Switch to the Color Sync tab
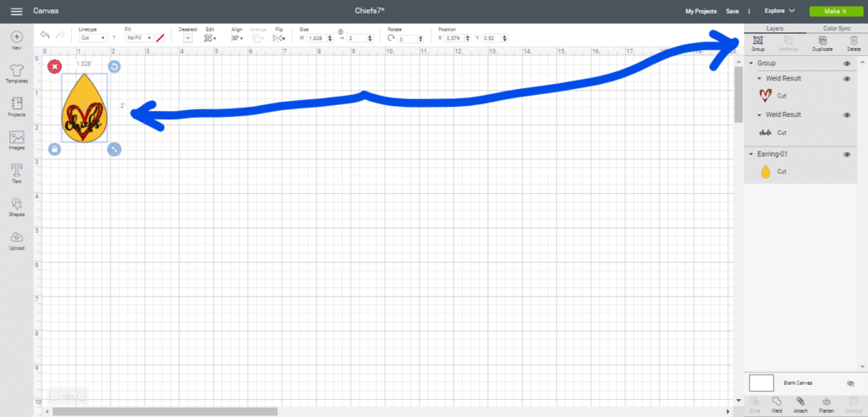 click(x=836, y=28)
